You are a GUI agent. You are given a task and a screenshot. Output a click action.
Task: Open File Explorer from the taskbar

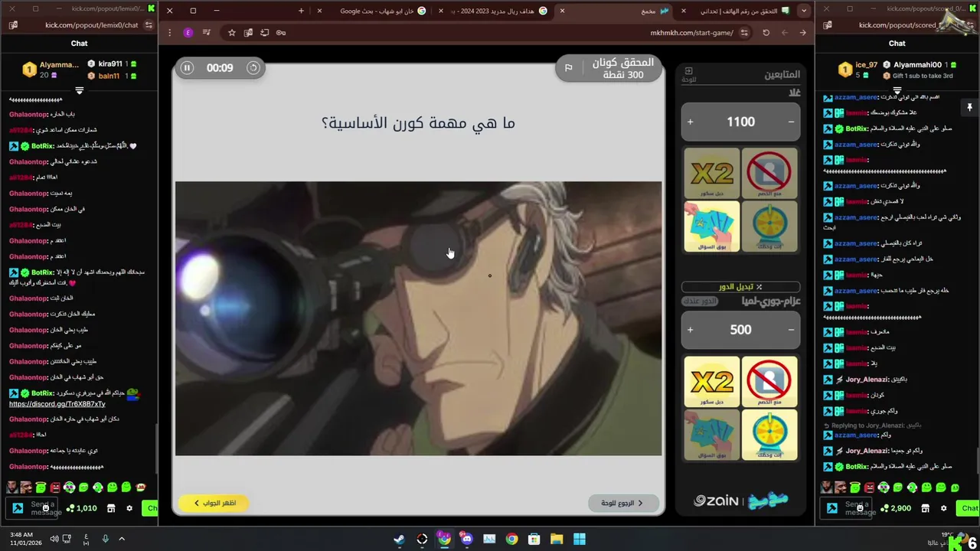pos(557,539)
